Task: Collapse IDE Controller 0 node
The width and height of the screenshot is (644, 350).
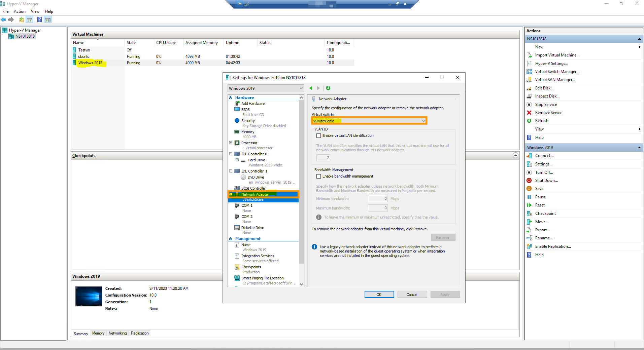Action: (x=231, y=154)
